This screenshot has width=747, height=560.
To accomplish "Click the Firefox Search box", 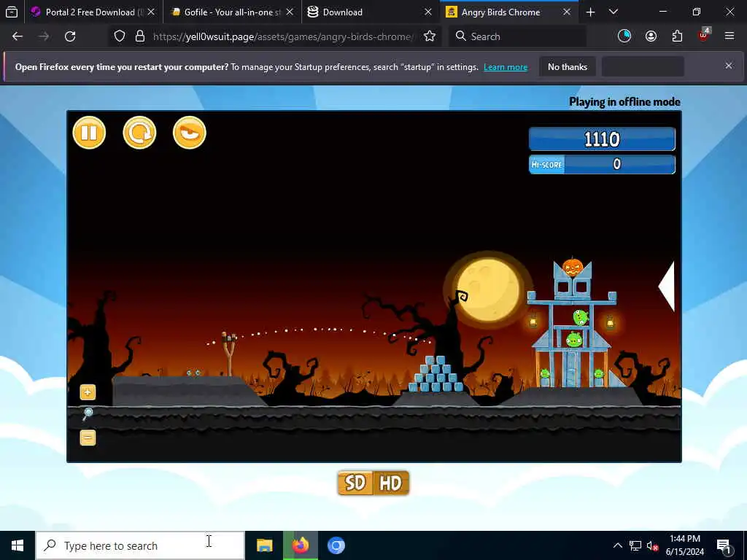I will [x=517, y=36].
